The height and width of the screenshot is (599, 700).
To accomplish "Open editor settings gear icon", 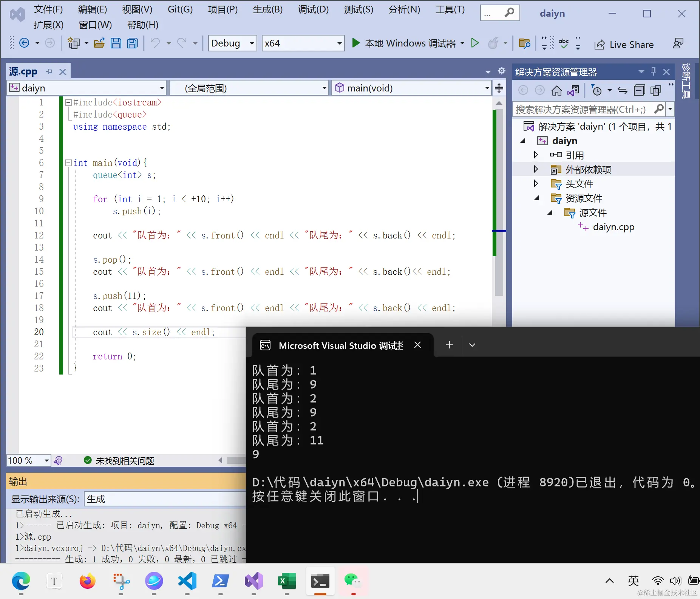I will pyautogui.click(x=502, y=71).
